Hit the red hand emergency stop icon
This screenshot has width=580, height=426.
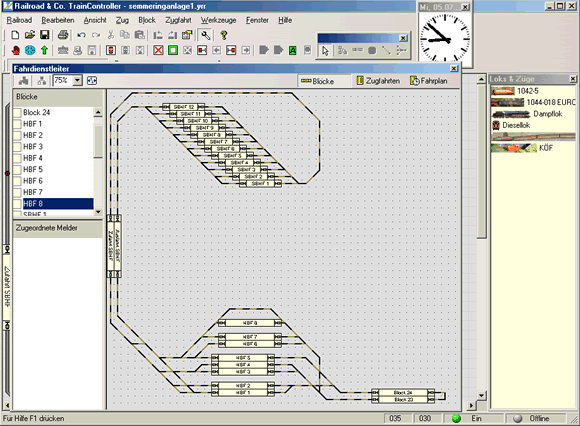click(x=16, y=50)
